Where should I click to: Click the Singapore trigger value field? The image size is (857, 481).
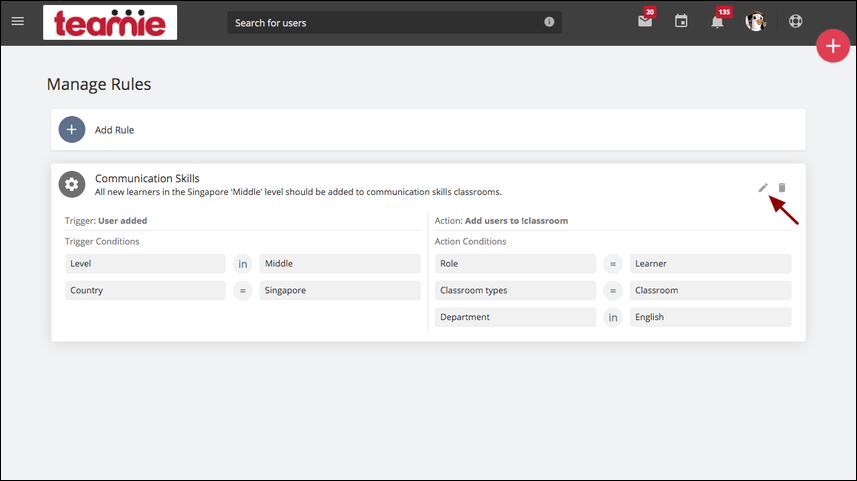pyautogui.click(x=340, y=290)
